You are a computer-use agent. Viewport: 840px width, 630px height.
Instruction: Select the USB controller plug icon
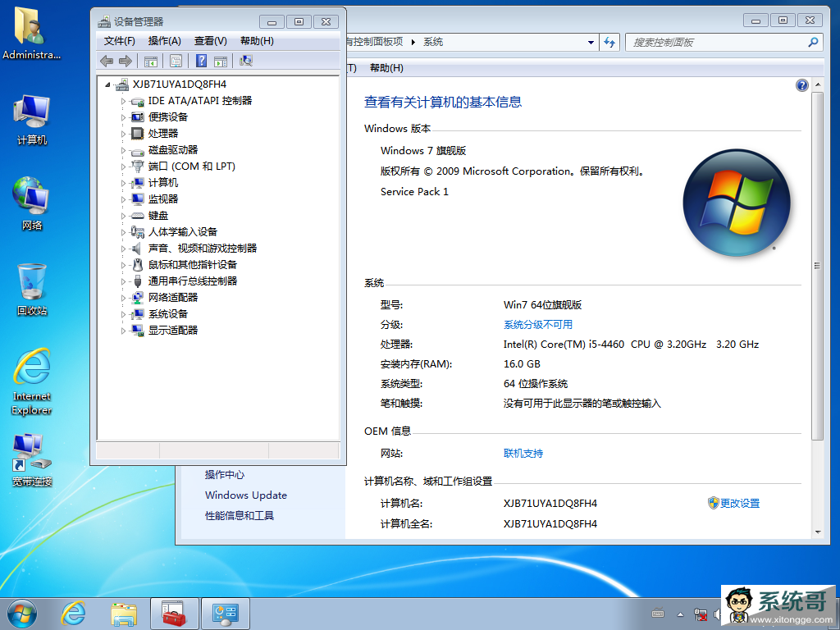click(138, 281)
